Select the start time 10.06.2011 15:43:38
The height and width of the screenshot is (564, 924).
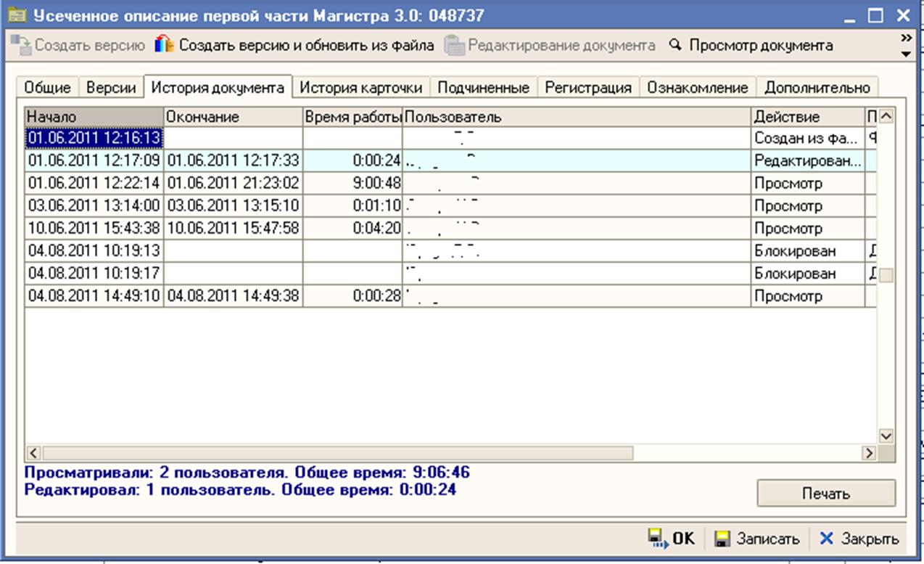point(94,228)
